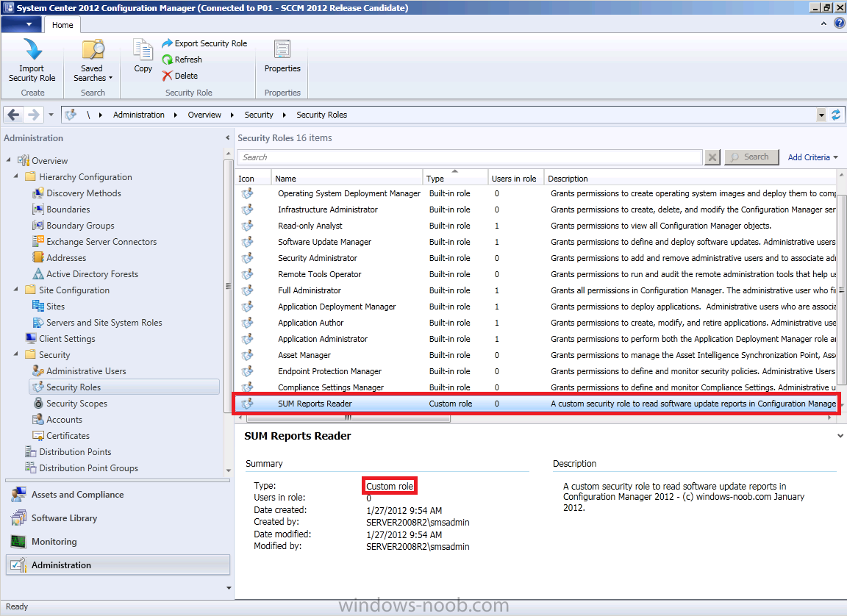
Task: Click the horizontal scrollbar under the roles list
Action: click(348, 418)
